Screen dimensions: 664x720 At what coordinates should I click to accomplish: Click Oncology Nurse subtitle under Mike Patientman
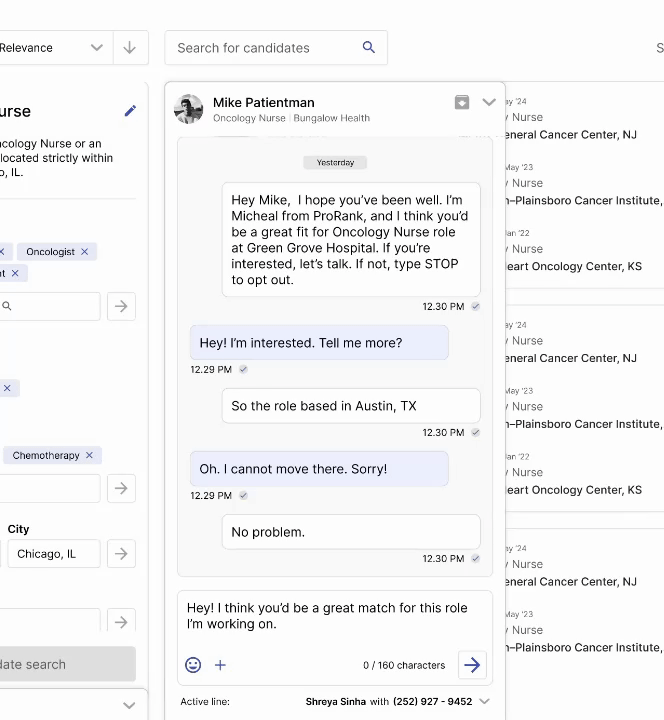tap(249, 118)
